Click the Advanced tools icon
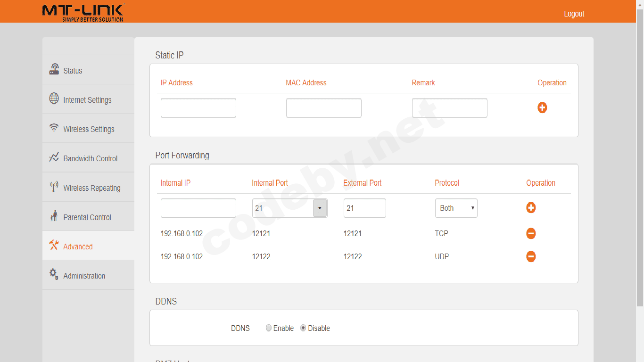The height and width of the screenshot is (362, 644). pos(54,245)
